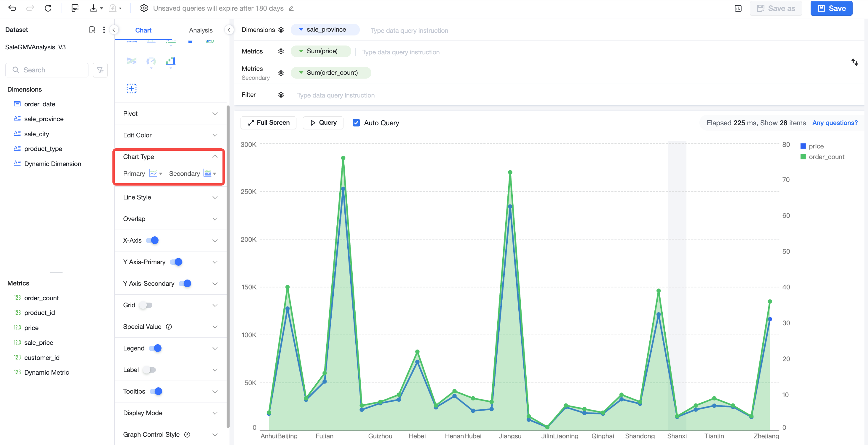The width and height of the screenshot is (868, 445).
Task: Click the Save button
Action: pyautogui.click(x=831, y=8)
